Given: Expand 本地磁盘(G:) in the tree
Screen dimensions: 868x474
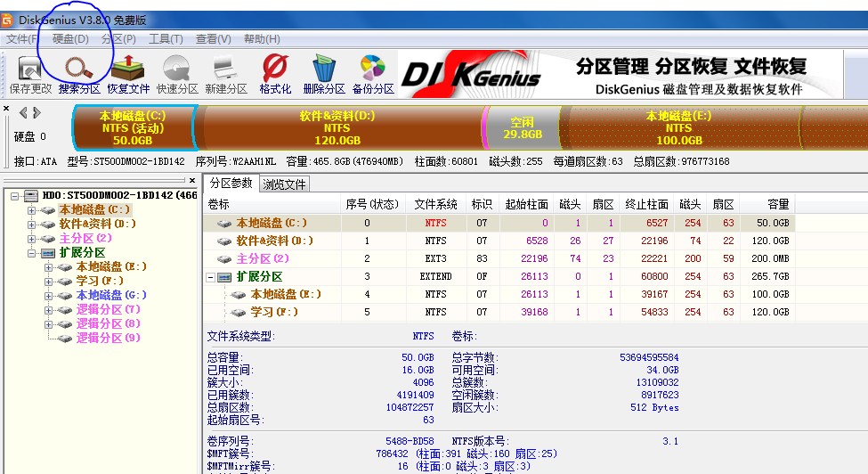Looking at the screenshot, I should [48, 296].
